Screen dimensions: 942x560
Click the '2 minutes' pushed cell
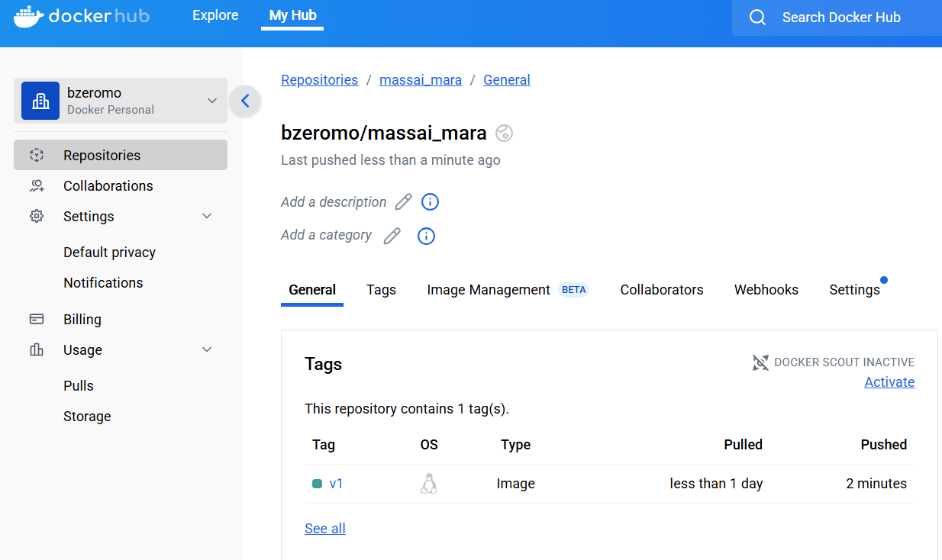point(876,484)
